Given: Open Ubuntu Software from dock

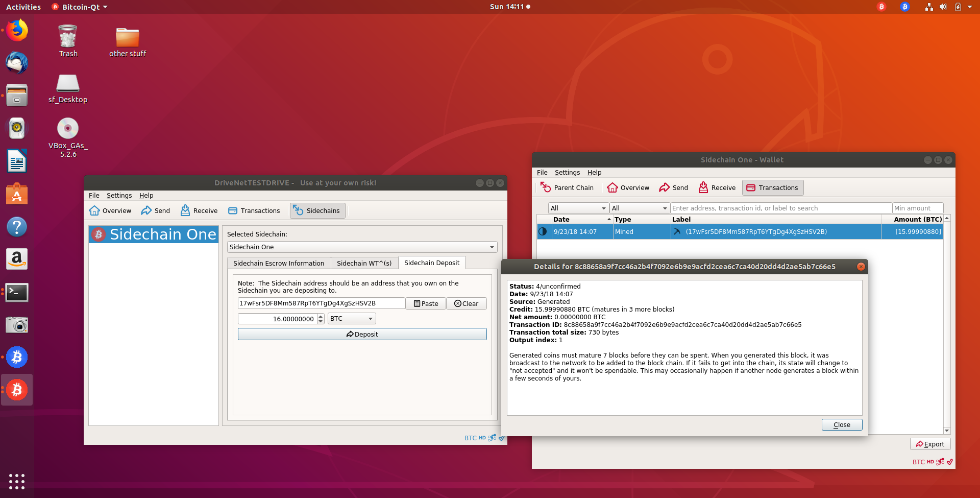Looking at the screenshot, I should (17, 194).
